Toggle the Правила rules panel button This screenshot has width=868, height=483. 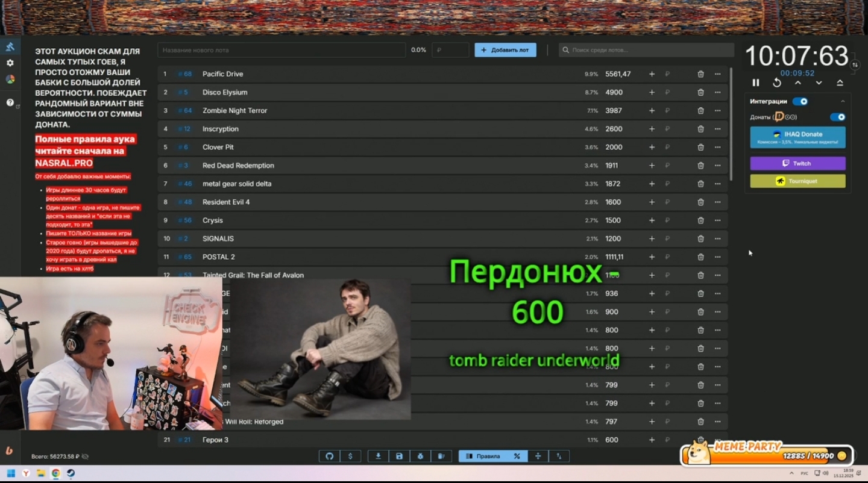coord(483,456)
